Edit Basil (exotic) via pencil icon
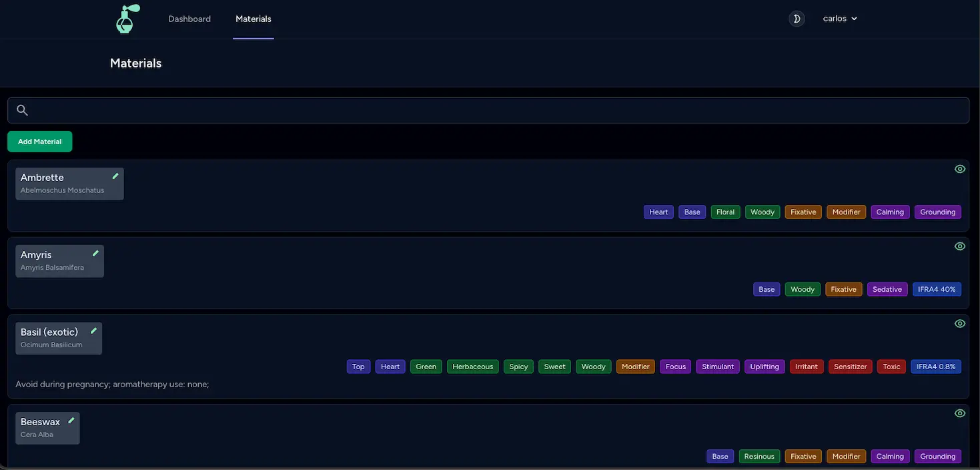Viewport: 980px width, 470px height. [x=93, y=331]
